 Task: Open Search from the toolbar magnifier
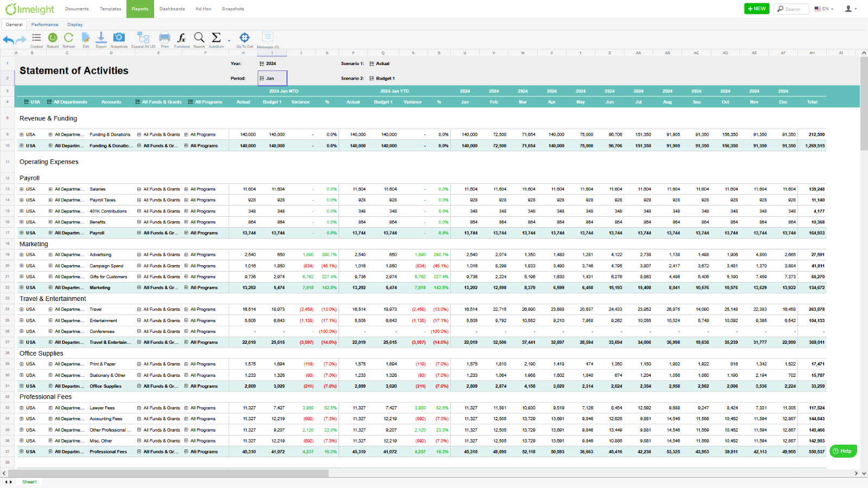tap(199, 40)
